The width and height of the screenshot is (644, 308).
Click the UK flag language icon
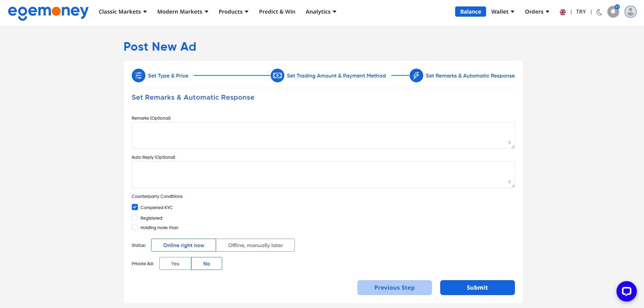pyautogui.click(x=562, y=12)
